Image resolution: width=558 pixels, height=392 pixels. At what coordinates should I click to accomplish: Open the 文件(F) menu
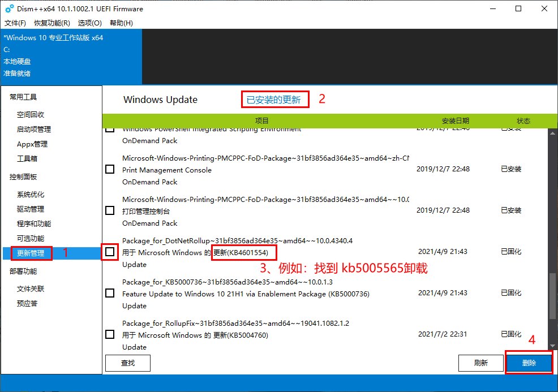pos(15,23)
